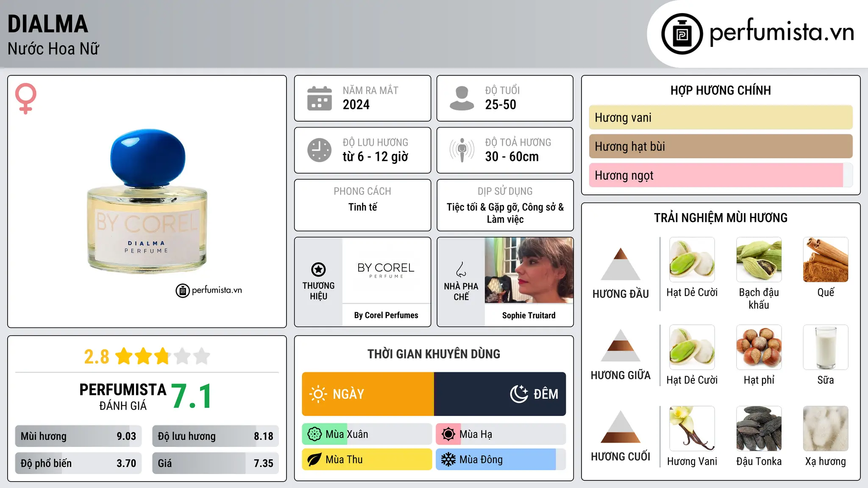868x488 pixels.
Task: Click the Nước Hoa Nữ subtitle
Action: [53, 49]
